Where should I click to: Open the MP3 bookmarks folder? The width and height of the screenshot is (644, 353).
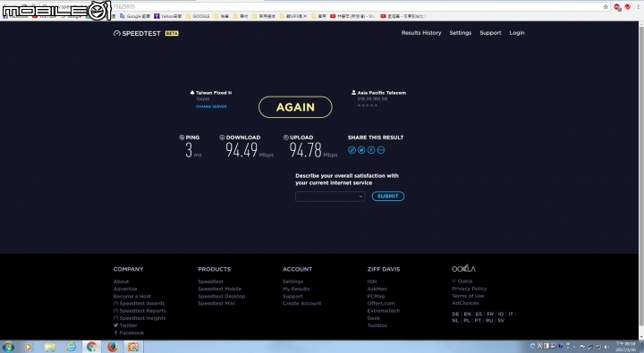(x=292, y=16)
